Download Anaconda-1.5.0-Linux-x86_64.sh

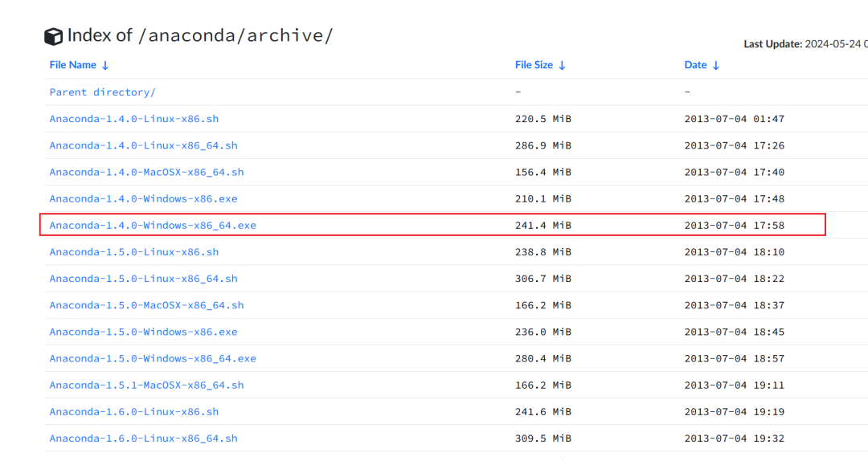[x=143, y=279]
